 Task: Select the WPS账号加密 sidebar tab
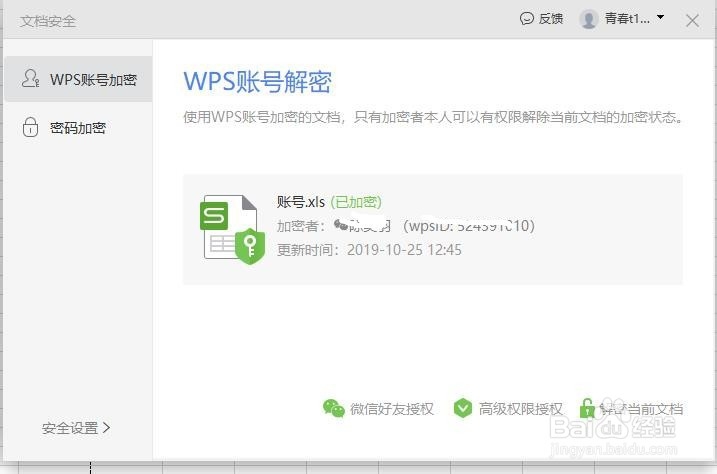coord(78,79)
